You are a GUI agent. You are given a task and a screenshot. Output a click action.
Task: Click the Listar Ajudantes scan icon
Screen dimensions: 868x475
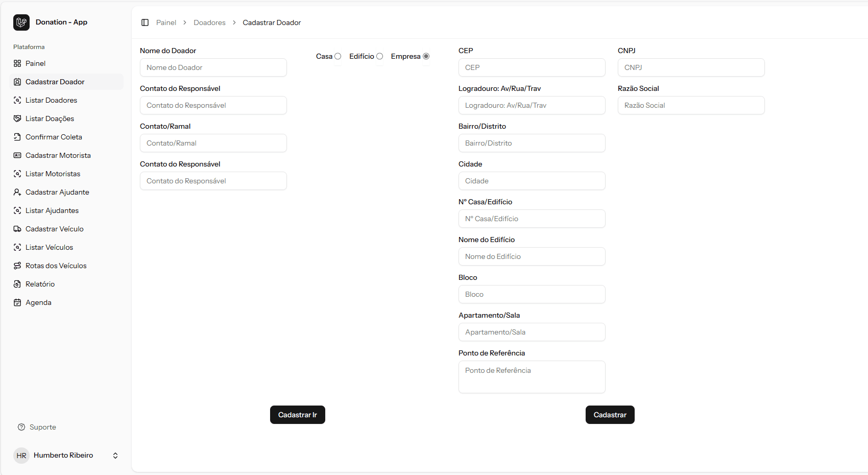[x=17, y=210]
